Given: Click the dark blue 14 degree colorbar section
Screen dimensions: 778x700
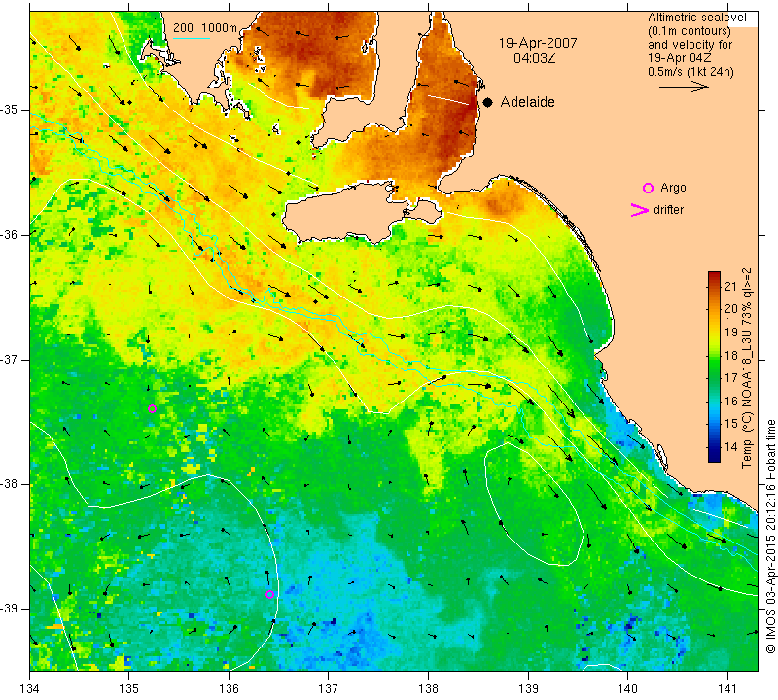Looking at the screenshot, I should click(714, 450).
